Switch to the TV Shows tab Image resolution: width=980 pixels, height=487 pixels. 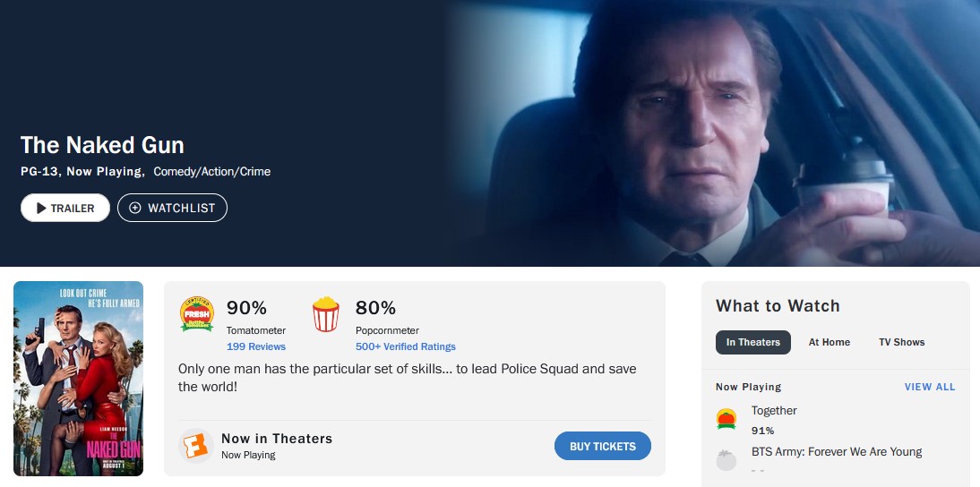pos(901,342)
